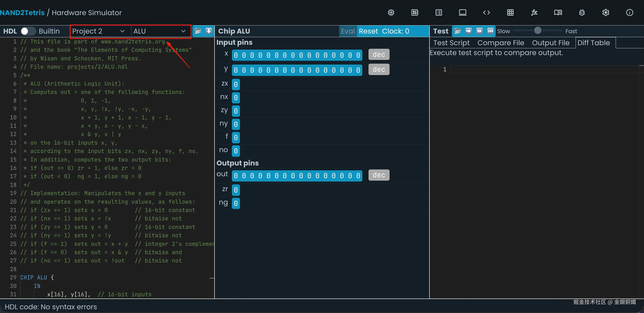Click the code brackets icon in header
This screenshot has width=644, height=313.
click(486, 13)
